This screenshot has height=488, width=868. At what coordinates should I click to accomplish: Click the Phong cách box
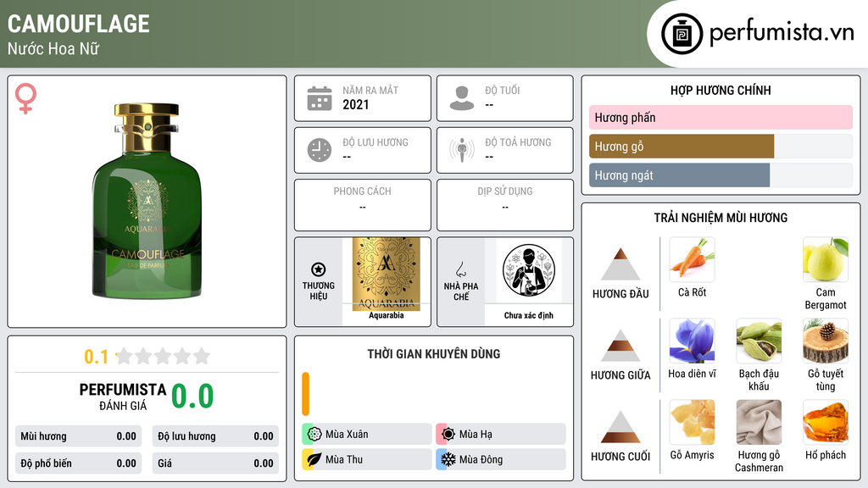tap(363, 205)
